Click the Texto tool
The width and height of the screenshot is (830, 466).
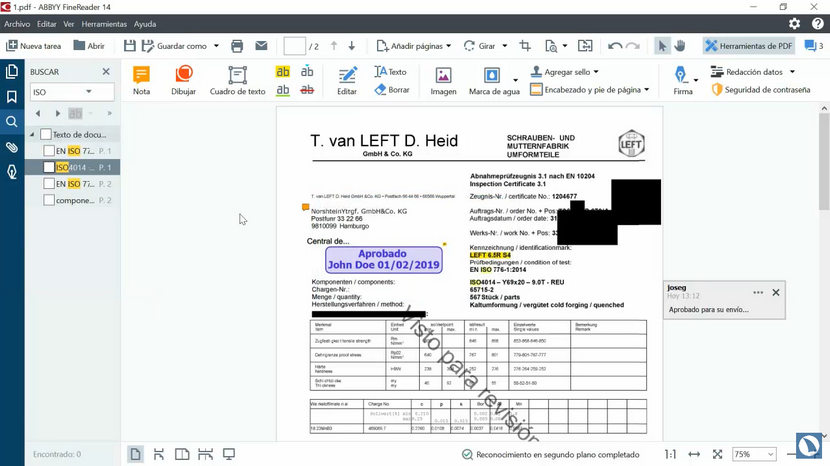(x=390, y=71)
